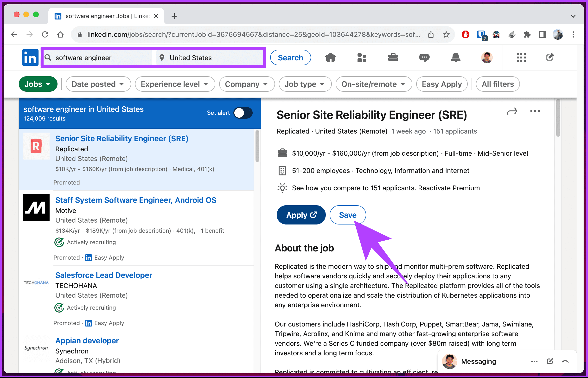Expand the Experience level dropdown filter

(x=174, y=83)
